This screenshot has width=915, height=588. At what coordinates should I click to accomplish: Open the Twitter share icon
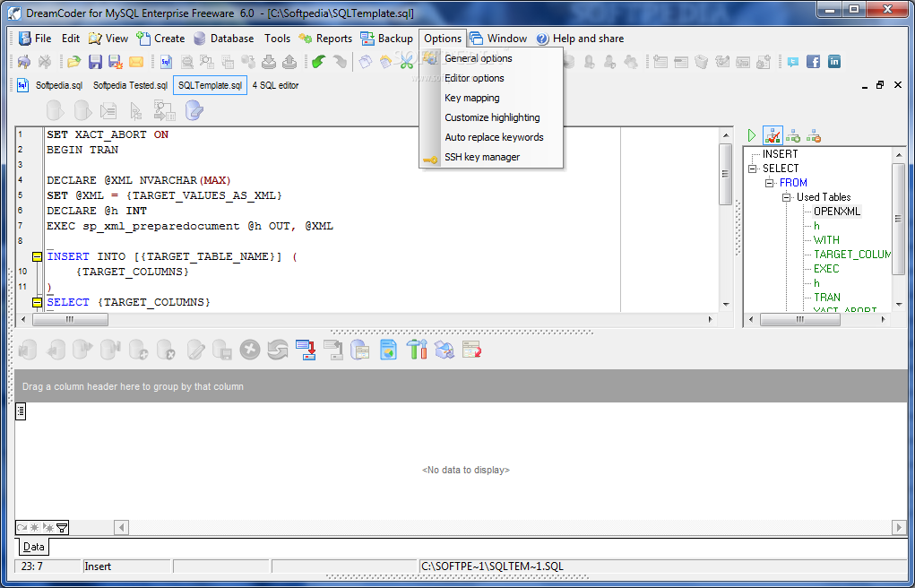point(792,61)
